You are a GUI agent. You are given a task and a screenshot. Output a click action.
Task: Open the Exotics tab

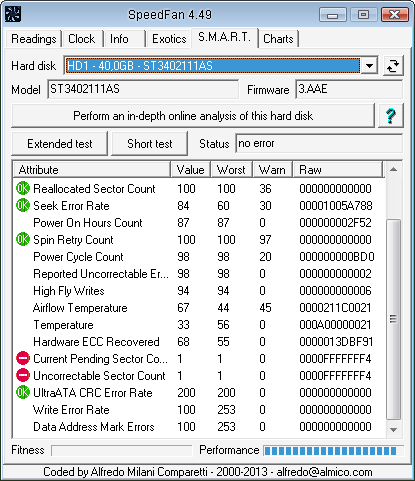pyautogui.click(x=169, y=39)
